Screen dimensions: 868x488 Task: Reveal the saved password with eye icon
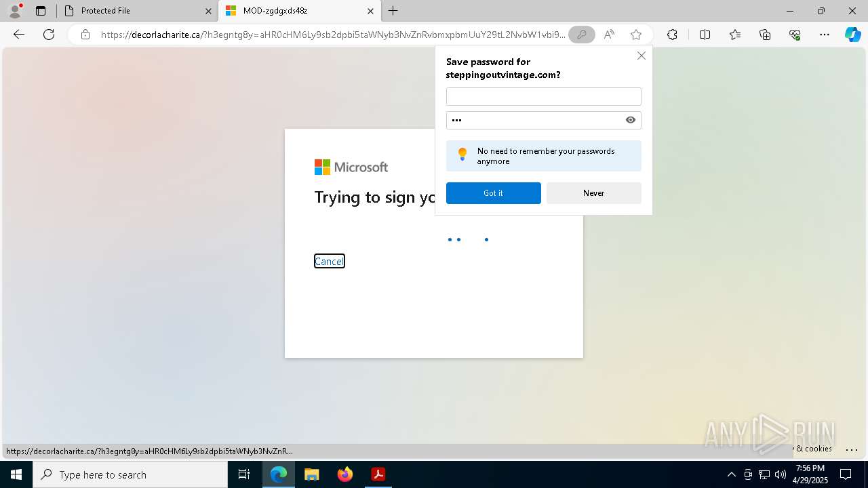[x=631, y=120]
